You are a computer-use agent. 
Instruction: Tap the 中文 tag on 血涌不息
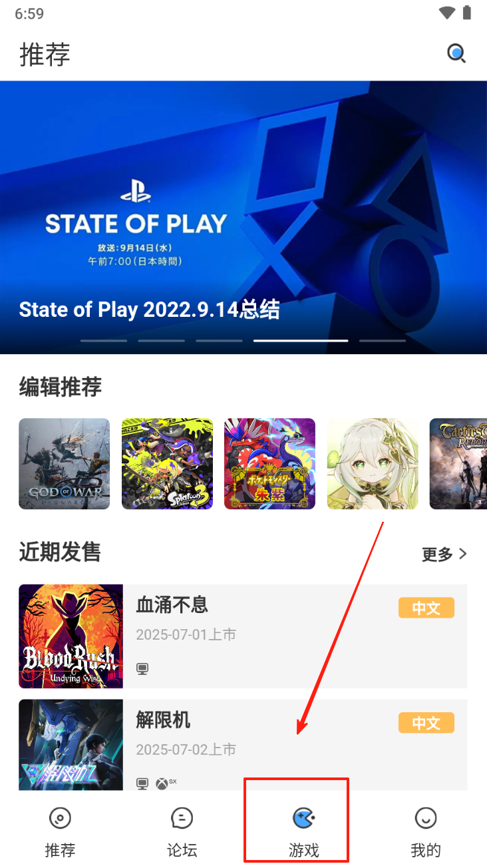426,608
